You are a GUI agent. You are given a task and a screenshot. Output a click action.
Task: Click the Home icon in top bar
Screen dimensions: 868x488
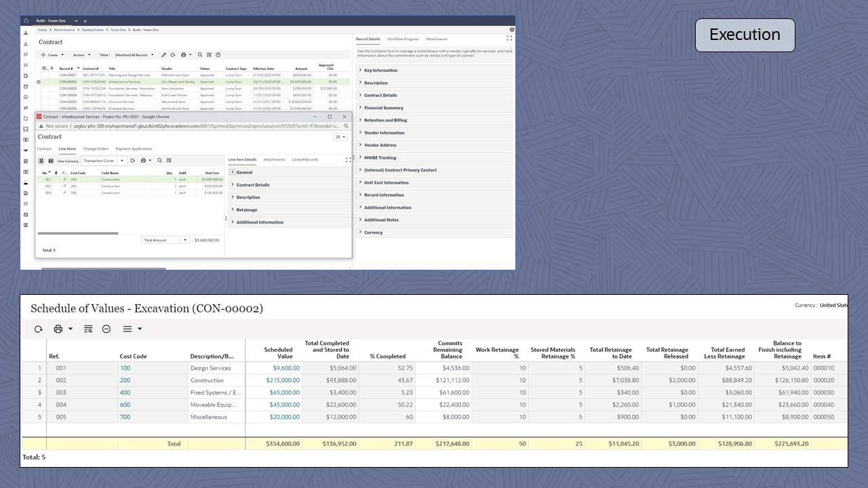(x=26, y=21)
